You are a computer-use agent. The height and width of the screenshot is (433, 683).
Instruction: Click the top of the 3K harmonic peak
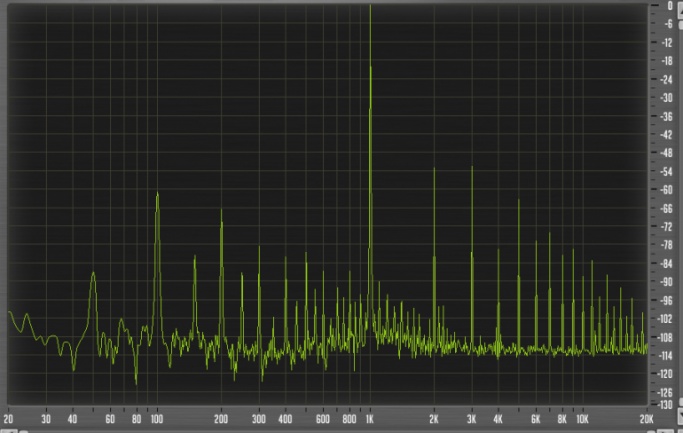(x=472, y=167)
